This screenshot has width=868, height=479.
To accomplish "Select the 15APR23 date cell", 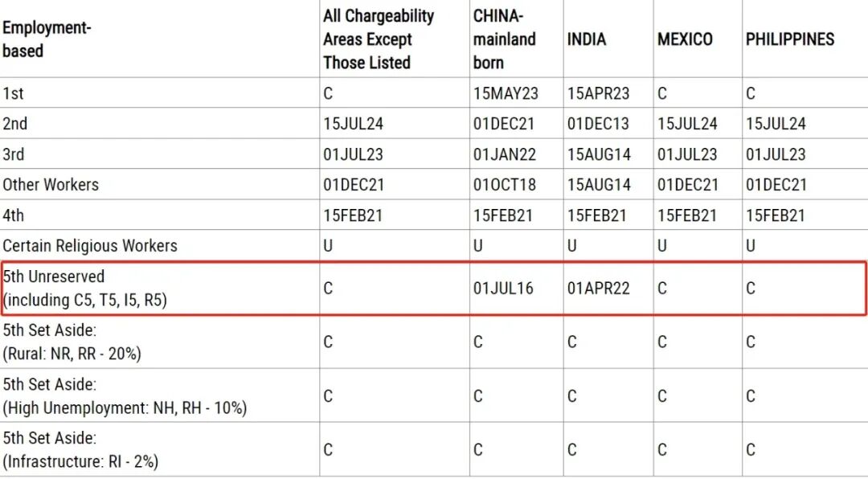I will 599,93.
